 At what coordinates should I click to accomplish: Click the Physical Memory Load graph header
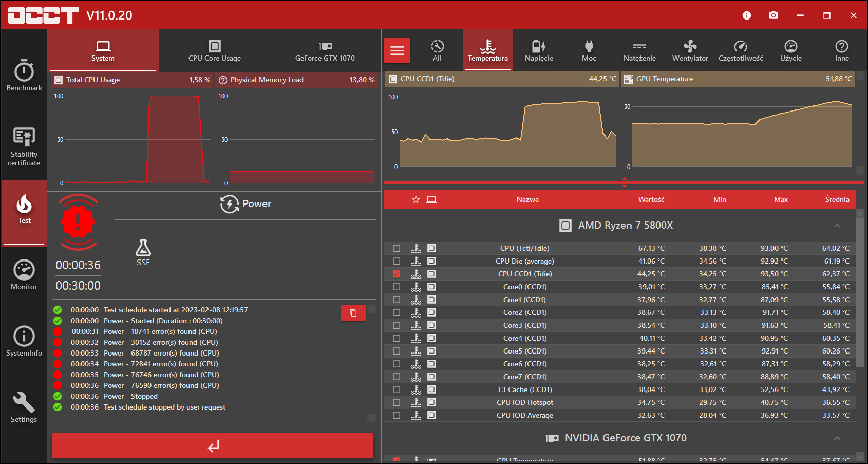tap(296, 80)
